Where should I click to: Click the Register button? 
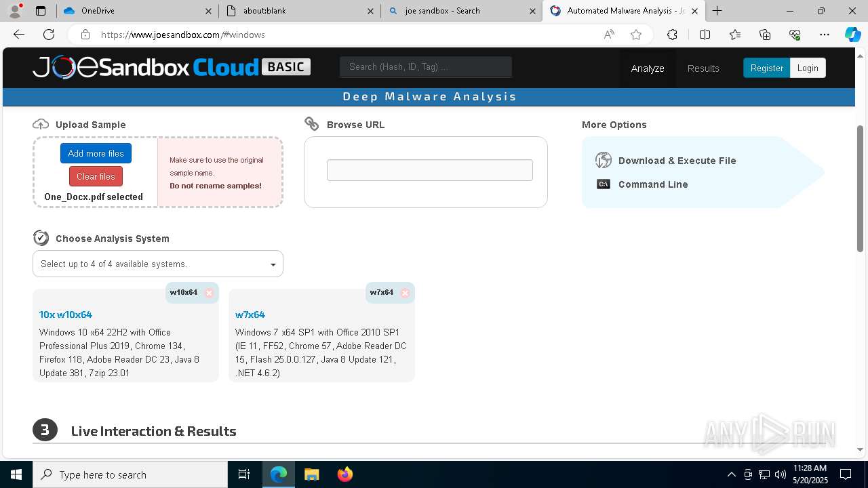[x=766, y=68]
